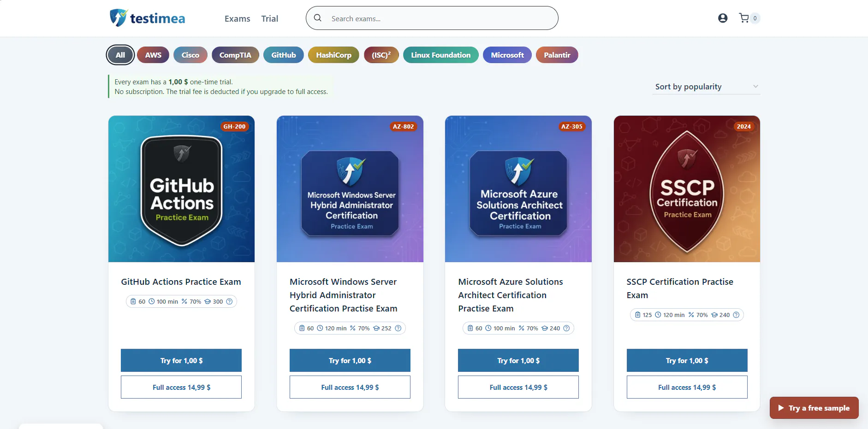The height and width of the screenshot is (429, 868).
Task: Open the shopping cart icon
Action: point(743,18)
